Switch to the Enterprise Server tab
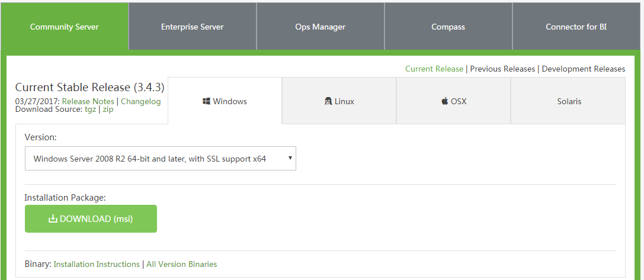The height and width of the screenshot is (280, 644). point(192,27)
